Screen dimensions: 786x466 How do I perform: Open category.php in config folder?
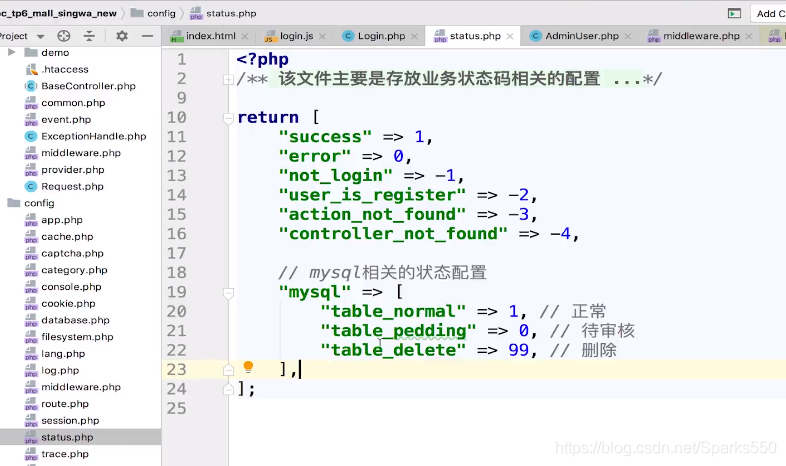pos(74,270)
